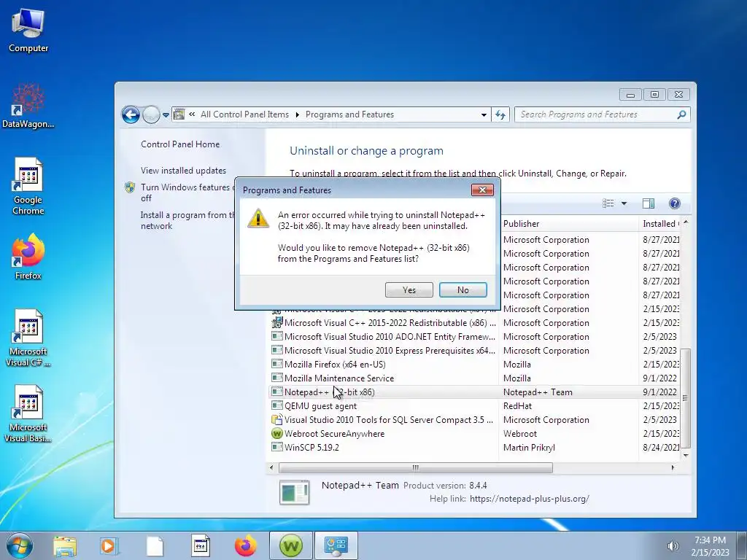Go back with the Back arrow button
Viewport: 747px width, 560px height.
[131, 114]
